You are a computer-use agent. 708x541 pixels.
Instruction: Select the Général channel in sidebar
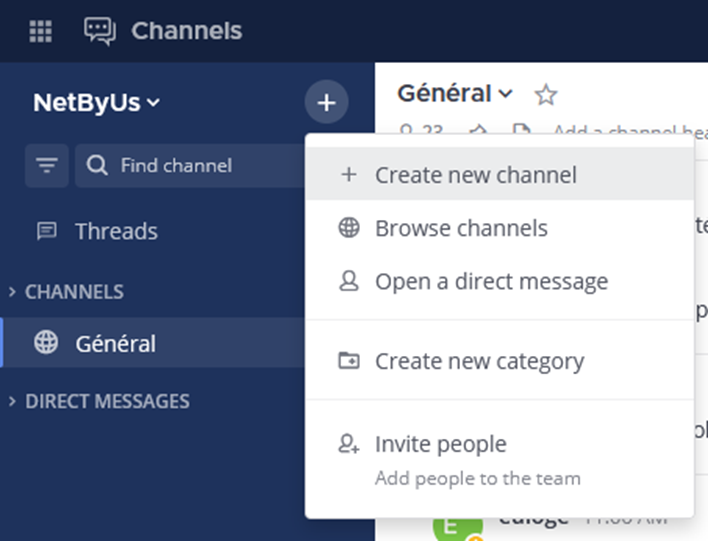115,343
